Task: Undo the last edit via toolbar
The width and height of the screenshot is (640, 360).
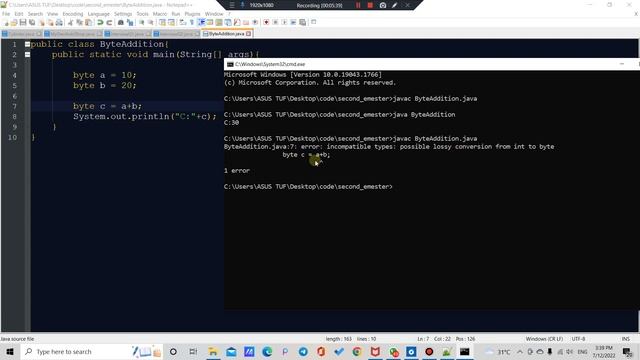Action: 100,22
